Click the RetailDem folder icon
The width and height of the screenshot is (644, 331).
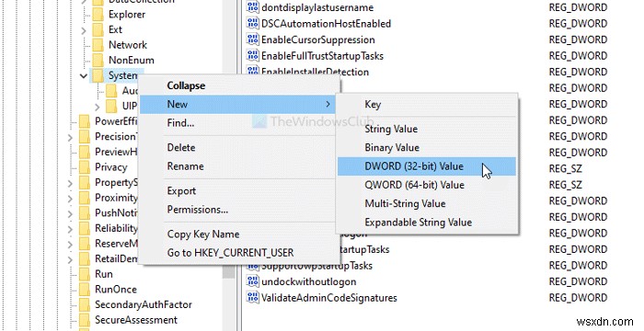click(85, 258)
